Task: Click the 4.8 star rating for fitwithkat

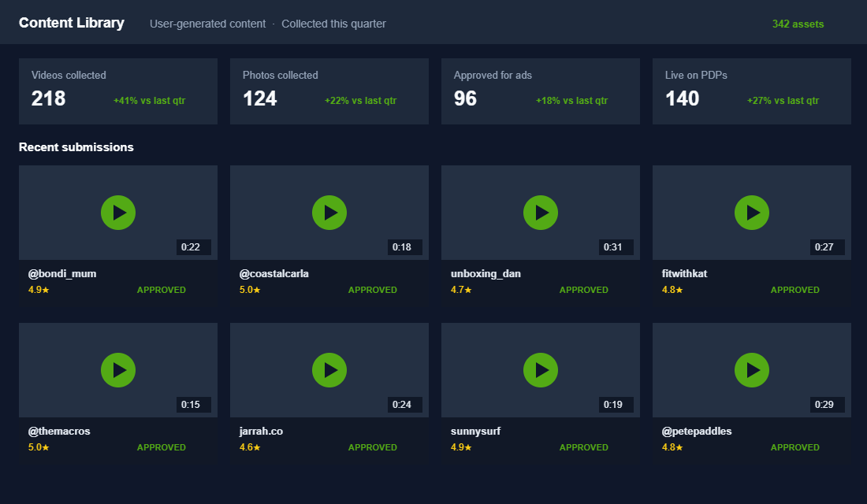Action: click(x=672, y=290)
